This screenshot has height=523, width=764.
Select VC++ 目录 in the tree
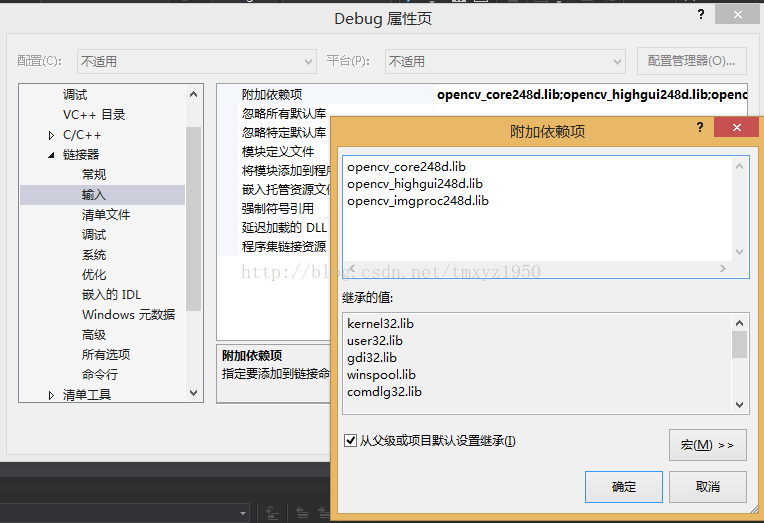pyautogui.click(x=94, y=115)
